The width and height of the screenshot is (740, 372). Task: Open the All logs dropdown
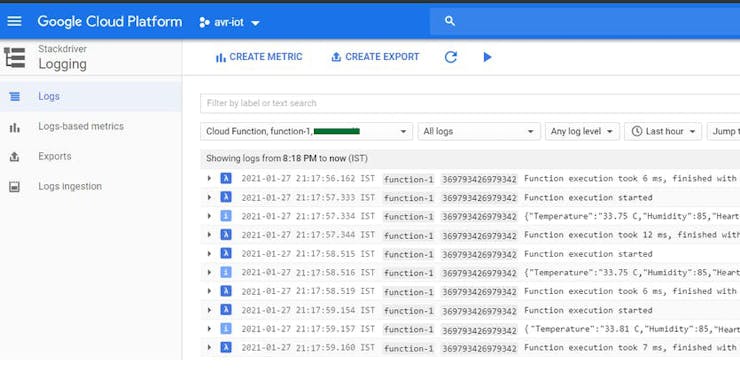click(x=479, y=131)
